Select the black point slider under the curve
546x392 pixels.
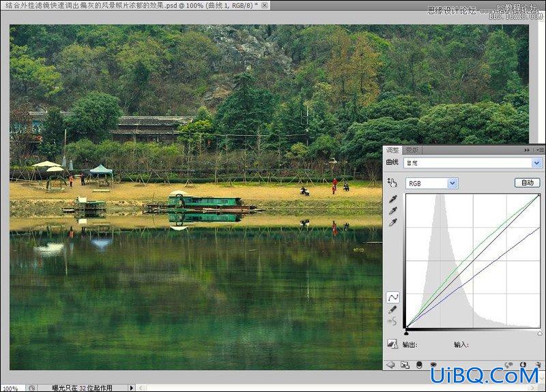406,333
